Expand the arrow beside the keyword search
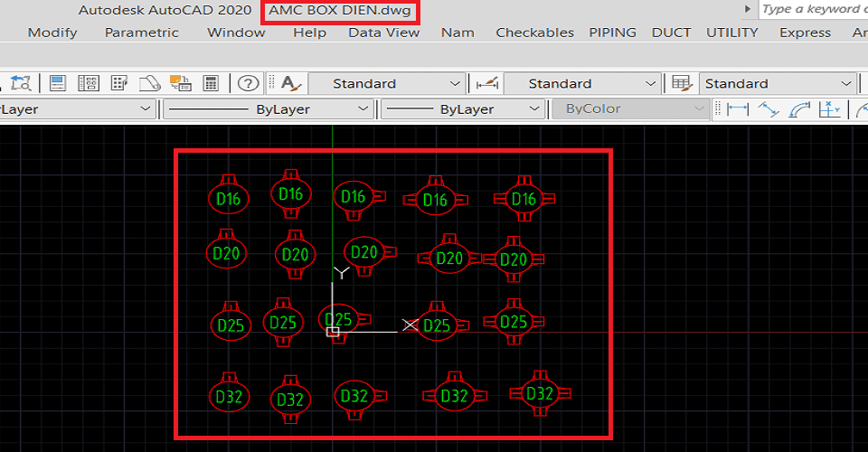 pyautogui.click(x=748, y=9)
